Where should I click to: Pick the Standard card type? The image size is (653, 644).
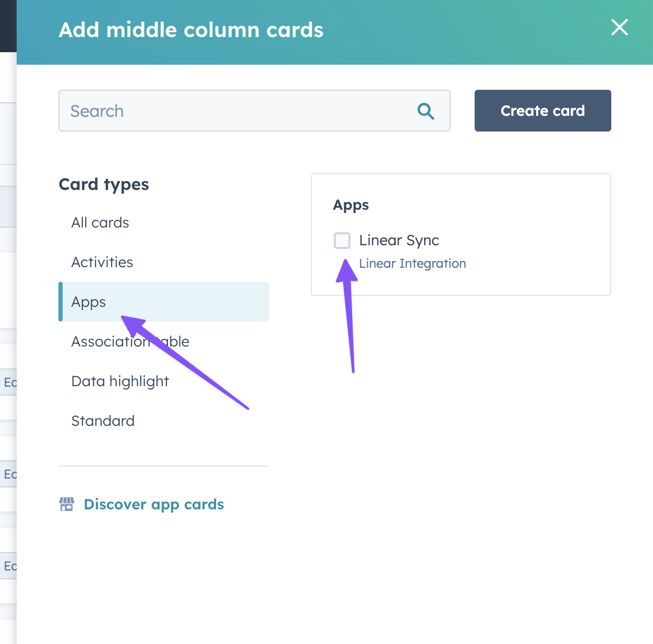pos(103,421)
